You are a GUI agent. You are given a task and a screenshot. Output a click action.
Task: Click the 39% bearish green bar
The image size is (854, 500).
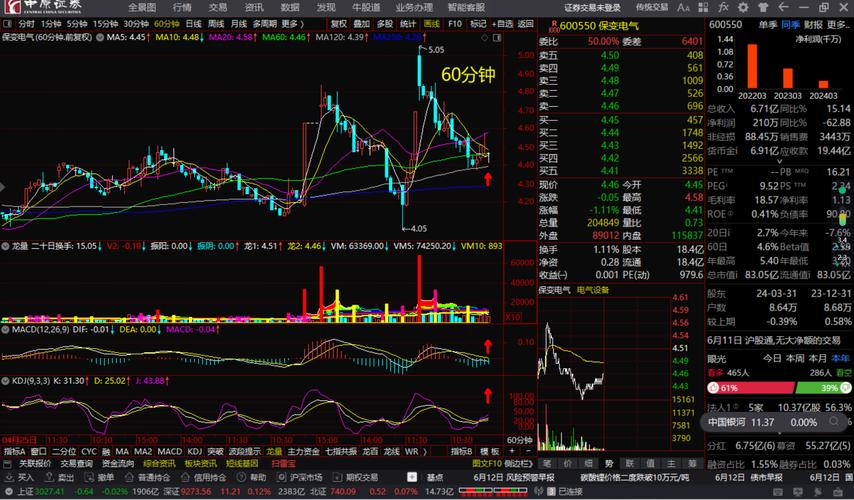click(x=823, y=388)
